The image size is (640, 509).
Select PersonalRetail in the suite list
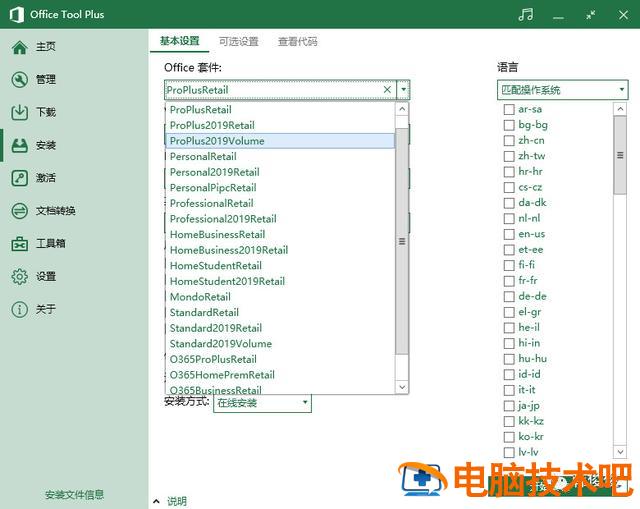pos(280,156)
